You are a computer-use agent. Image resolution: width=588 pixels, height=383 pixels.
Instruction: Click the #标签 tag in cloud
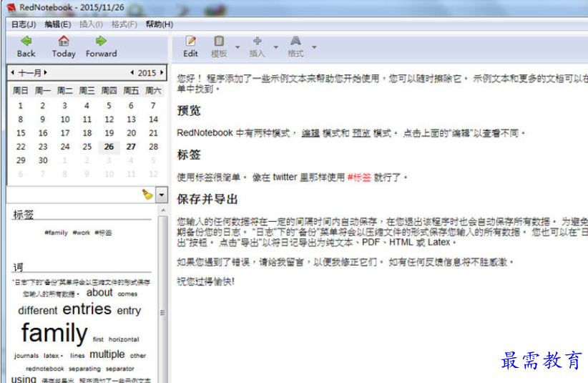(103, 233)
